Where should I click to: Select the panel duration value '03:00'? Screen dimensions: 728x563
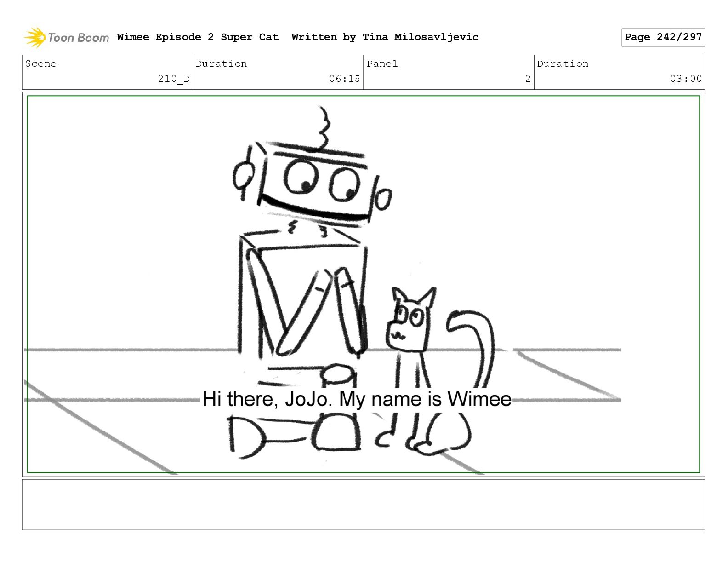coord(686,79)
